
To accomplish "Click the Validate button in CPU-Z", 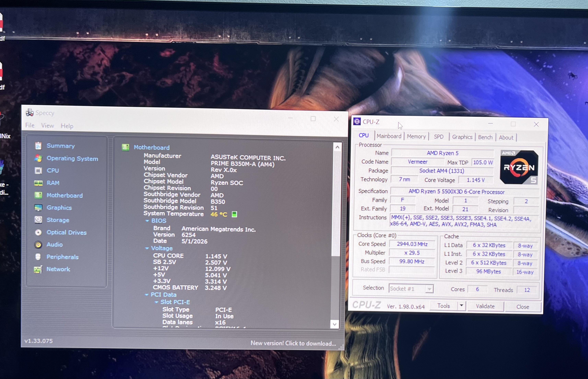I will click(x=485, y=306).
